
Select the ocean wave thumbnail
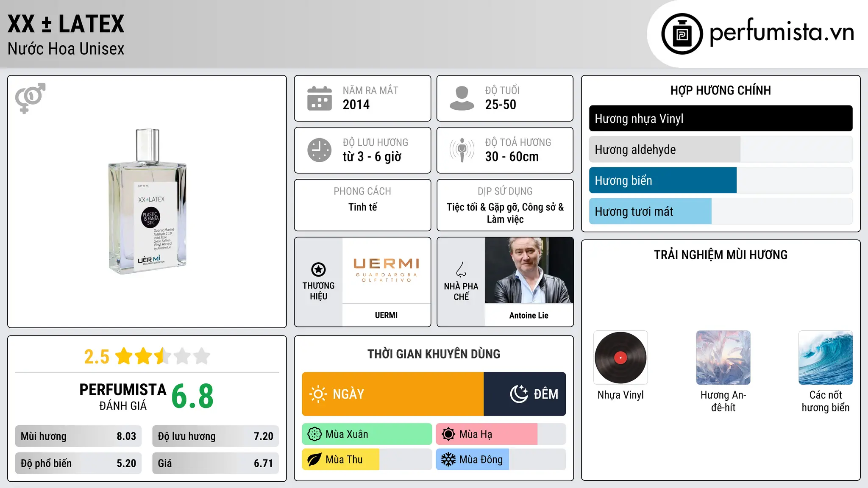coord(826,358)
